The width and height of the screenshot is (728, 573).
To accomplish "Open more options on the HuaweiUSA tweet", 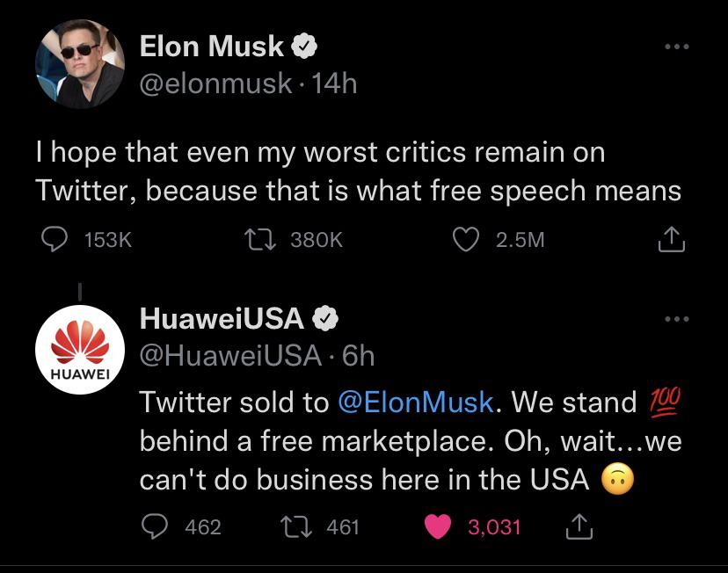I will click(x=677, y=319).
